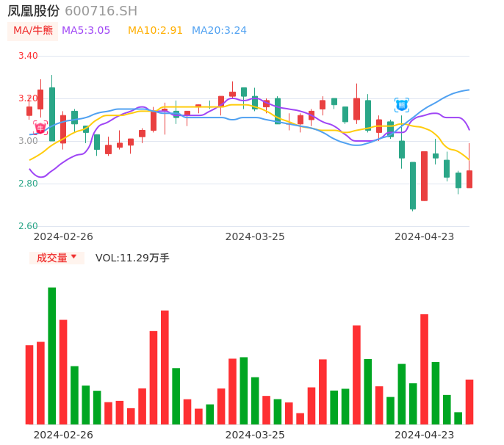Click the 3.40 price axis label
This screenshot has height=445, width=504.
tap(28, 56)
